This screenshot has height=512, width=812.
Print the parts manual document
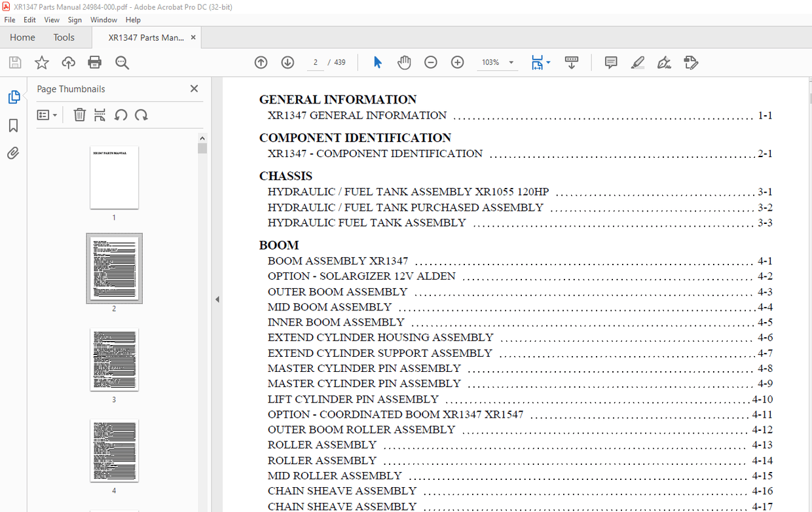pos(94,62)
